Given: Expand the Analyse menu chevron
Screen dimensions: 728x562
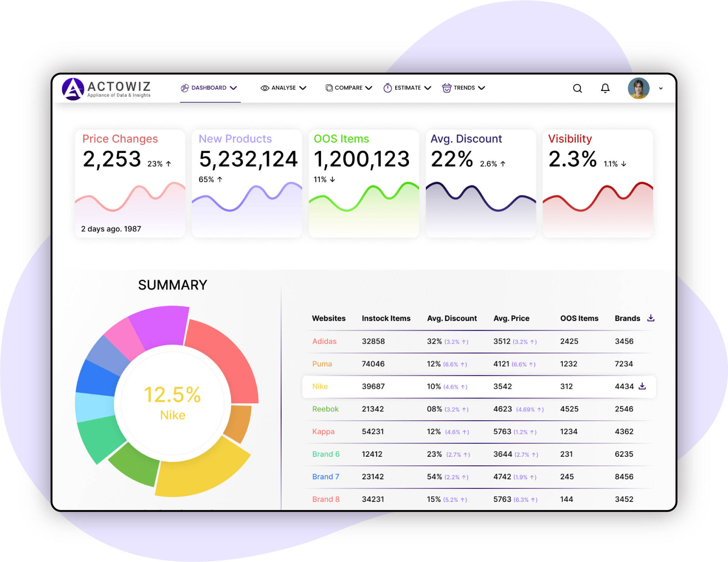Looking at the screenshot, I should click(x=303, y=88).
